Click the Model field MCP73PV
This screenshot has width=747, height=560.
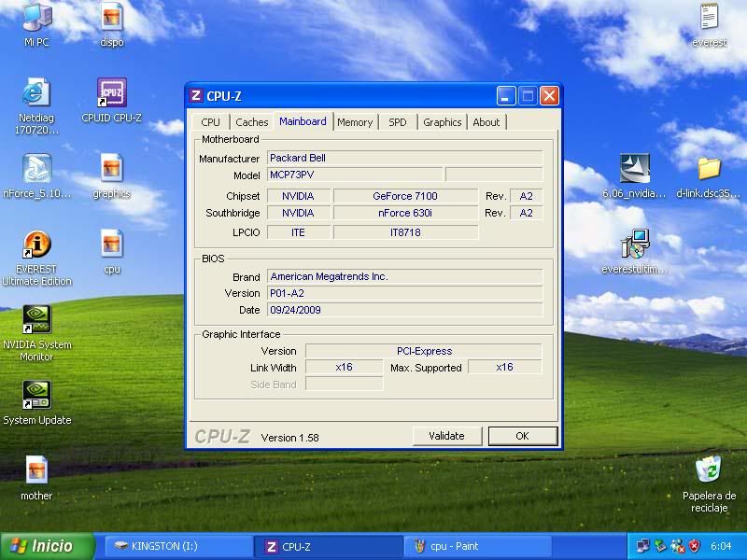click(x=355, y=175)
